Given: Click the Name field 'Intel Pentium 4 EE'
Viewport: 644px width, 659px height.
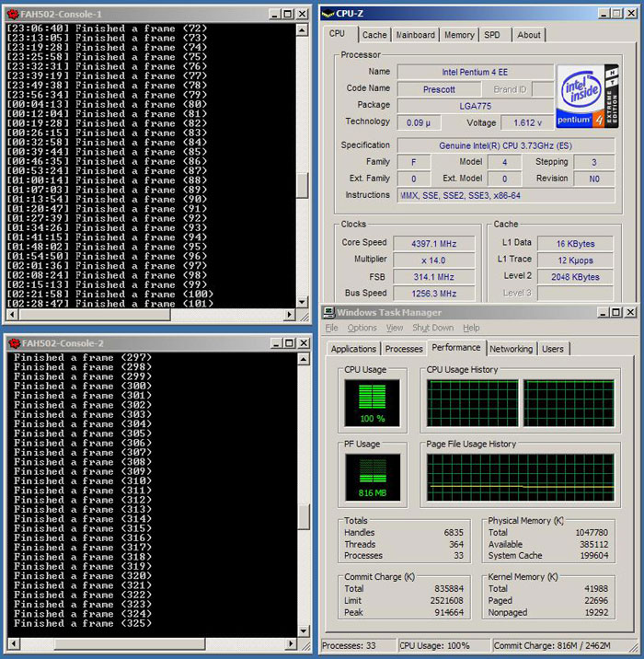Looking at the screenshot, I should [475, 73].
